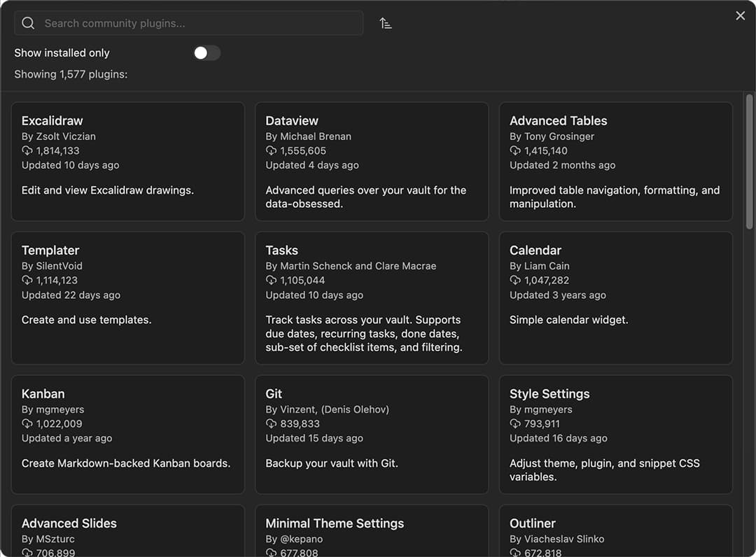Click download count '1,814,133'

(58, 151)
